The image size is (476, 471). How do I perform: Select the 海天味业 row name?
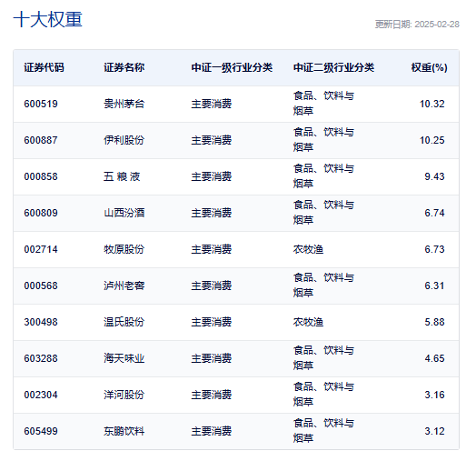pos(124,358)
